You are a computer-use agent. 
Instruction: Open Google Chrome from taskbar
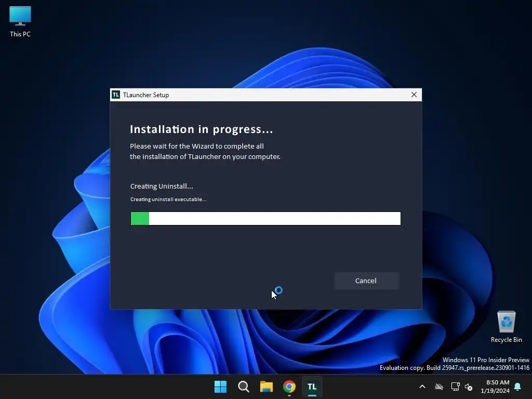(289, 387)
